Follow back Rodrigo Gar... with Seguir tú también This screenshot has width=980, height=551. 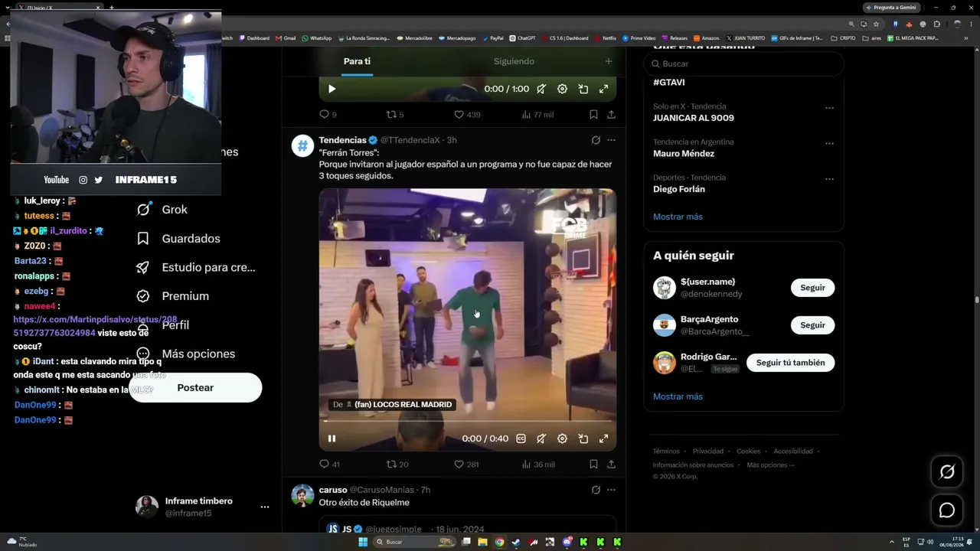(x=790, y=363)
